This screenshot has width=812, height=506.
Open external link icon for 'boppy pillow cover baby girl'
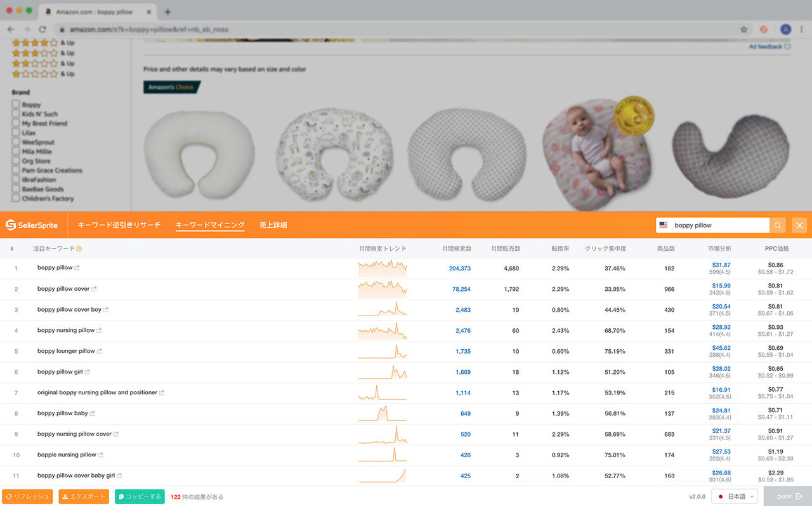[x=119, y=476]
